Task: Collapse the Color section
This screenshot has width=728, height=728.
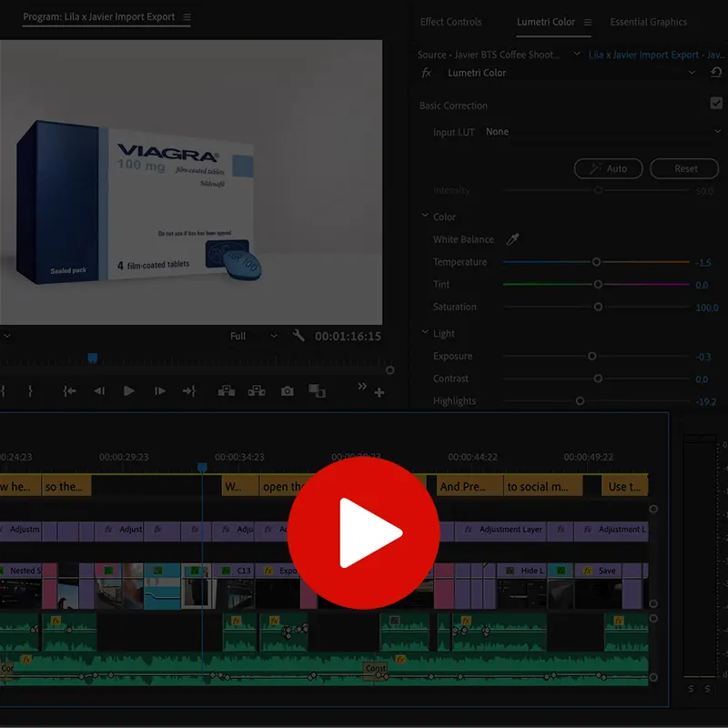Action: click(425, 216)
